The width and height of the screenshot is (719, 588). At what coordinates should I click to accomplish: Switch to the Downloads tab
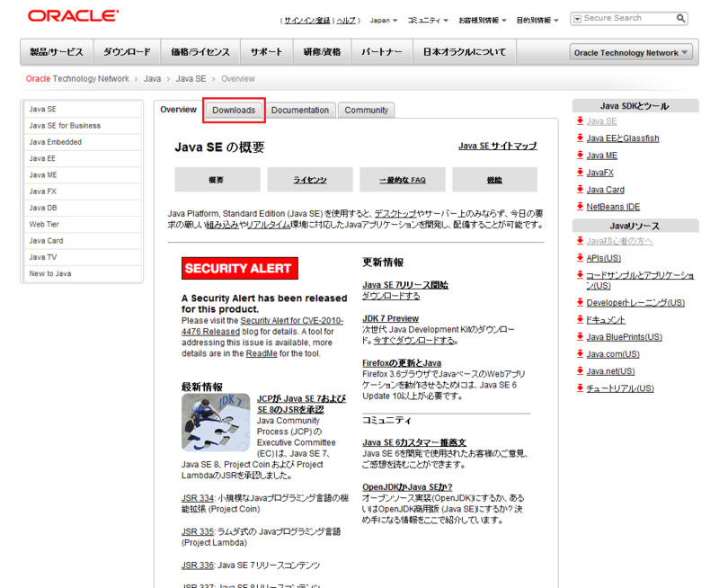pyautogui.click(x=234, y=110)
